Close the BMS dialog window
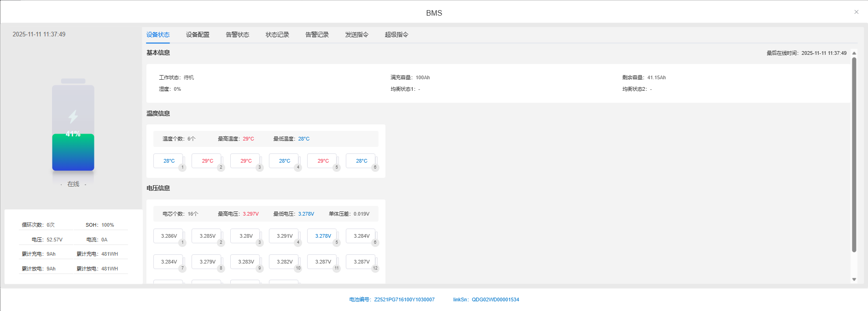 [856, 12]
